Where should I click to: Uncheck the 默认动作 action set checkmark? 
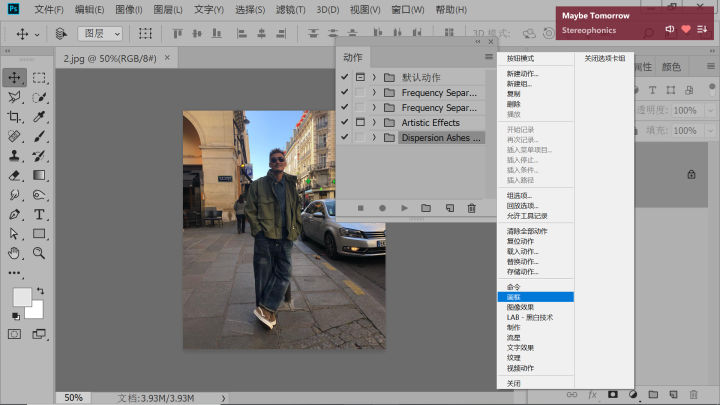click(344, 77)
